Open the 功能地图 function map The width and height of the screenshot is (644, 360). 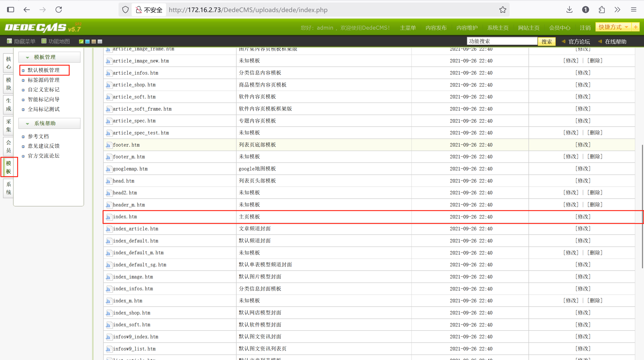(56, 41)
